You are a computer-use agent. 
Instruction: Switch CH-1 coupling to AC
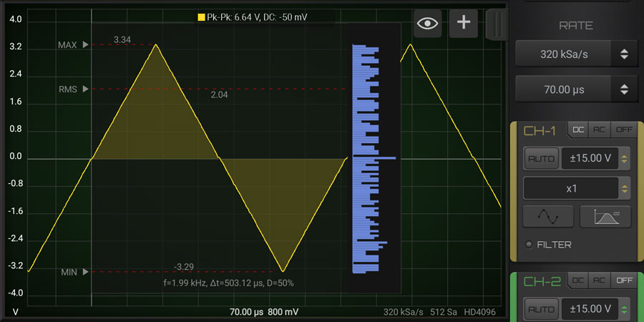pos(599,130)
